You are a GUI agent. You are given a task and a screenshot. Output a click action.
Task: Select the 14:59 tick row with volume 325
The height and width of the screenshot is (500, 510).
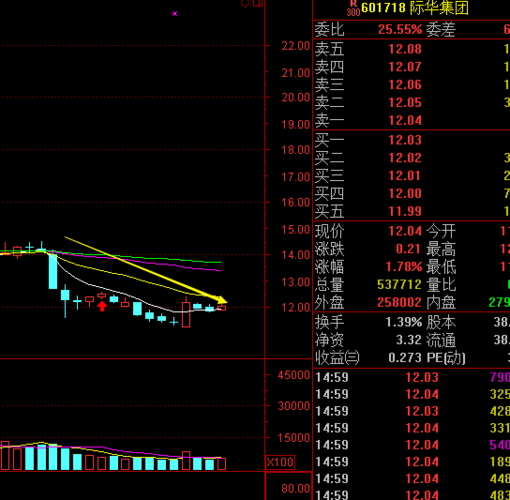click(412, 394)
